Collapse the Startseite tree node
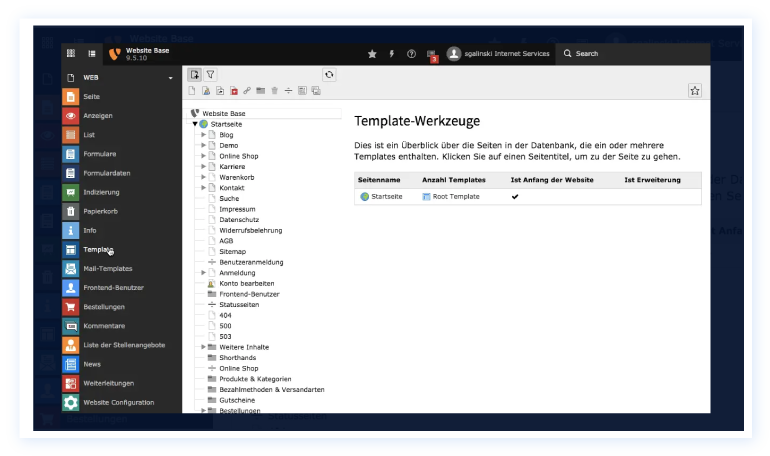 195,124
